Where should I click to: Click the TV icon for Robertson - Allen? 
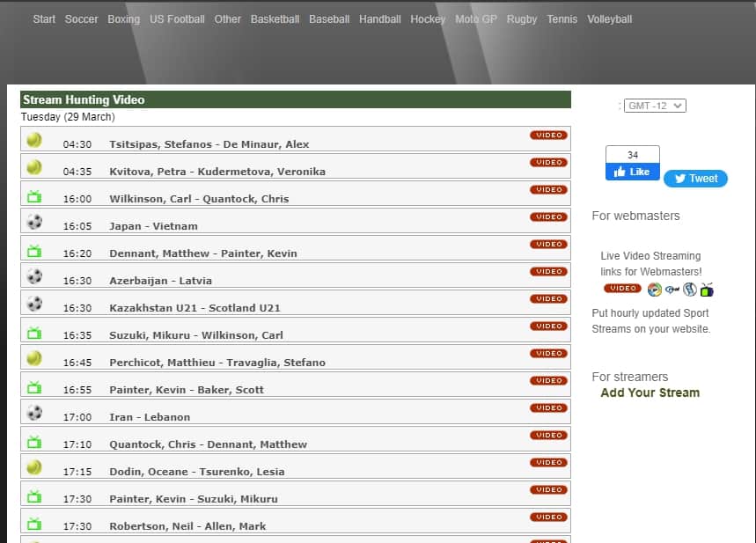34,524
